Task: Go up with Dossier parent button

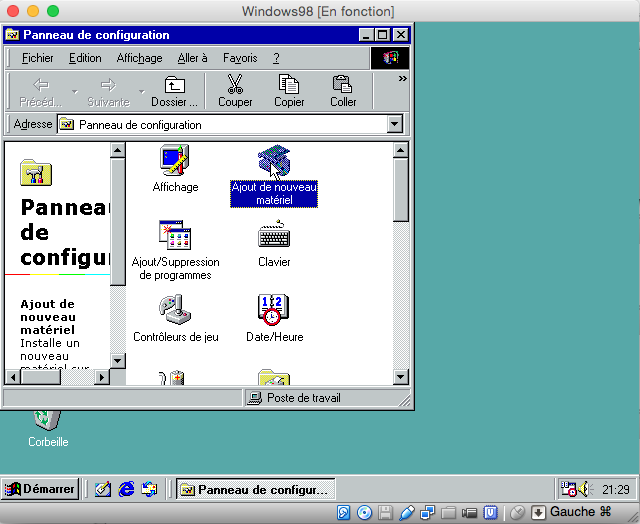Action: click(x=174, y=91)
